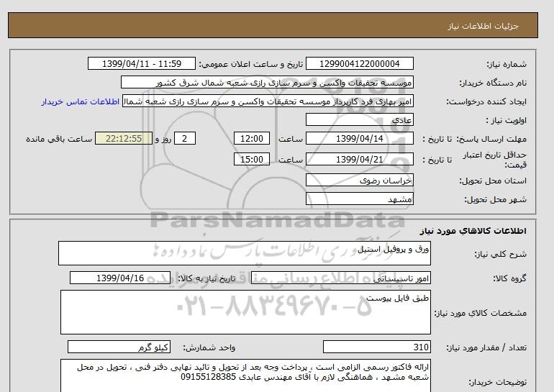This screenshot has height=392, width=554.
Task: Click the استان محل تحویل label
Action: click(493, 181)
